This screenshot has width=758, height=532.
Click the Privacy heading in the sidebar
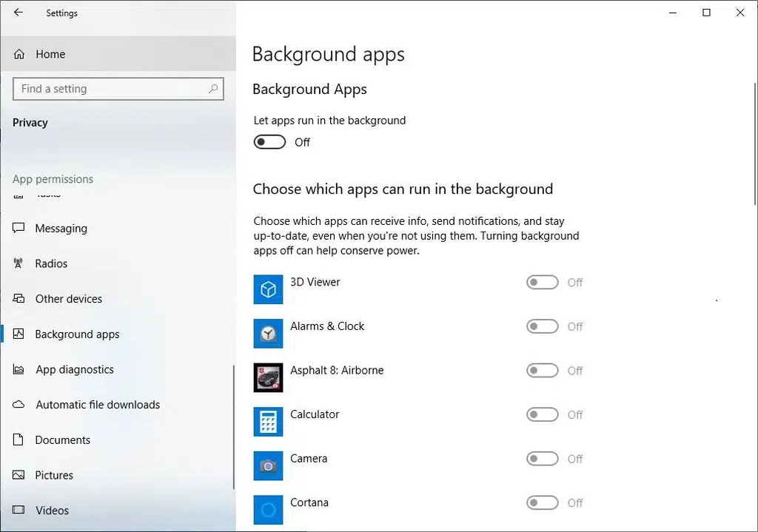[30, 123]
